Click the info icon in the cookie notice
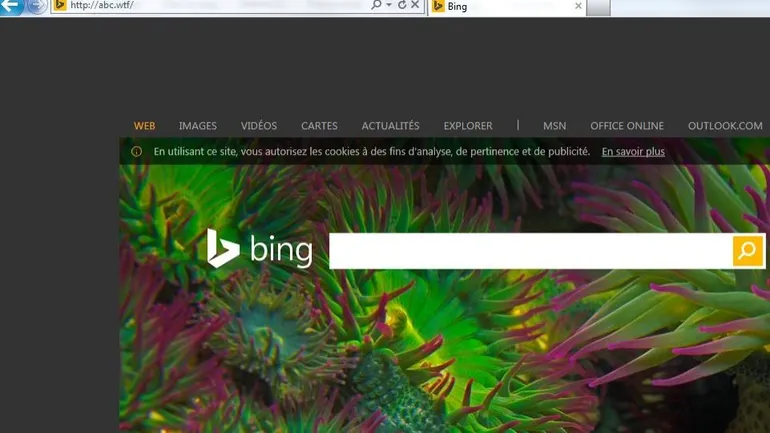Image resolution: width=770 pixels, height=433 pixels. [x=137, y=152]
